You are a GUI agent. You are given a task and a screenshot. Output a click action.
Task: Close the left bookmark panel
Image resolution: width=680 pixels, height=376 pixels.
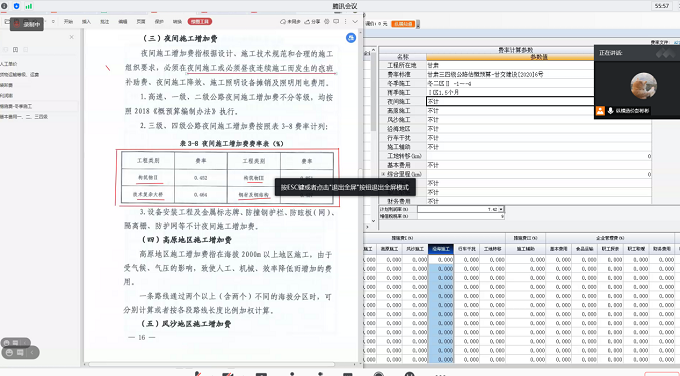point(72,37)
